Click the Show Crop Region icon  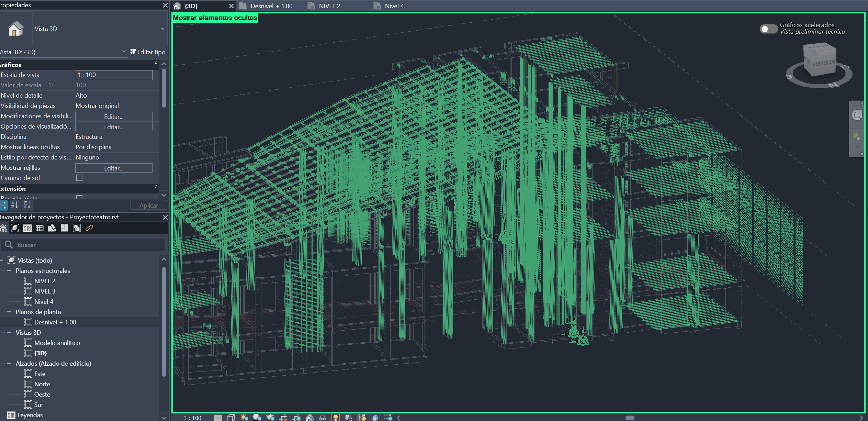pyautogui.click(x=297, y=418)
